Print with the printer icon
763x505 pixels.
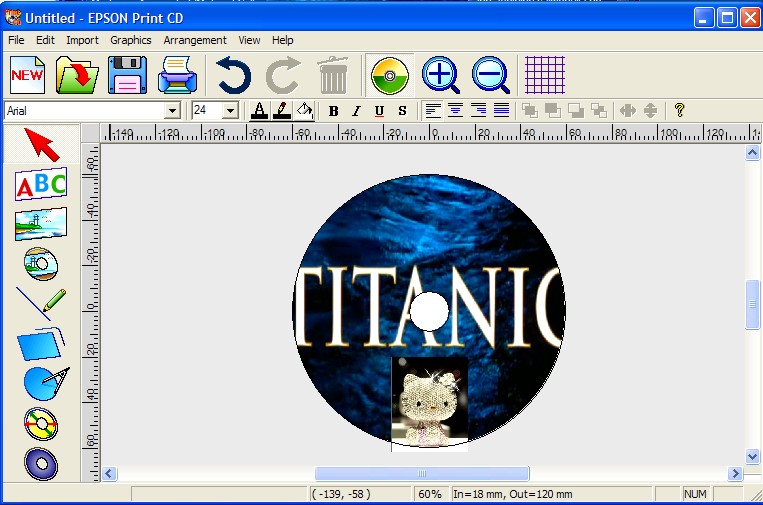178,75
